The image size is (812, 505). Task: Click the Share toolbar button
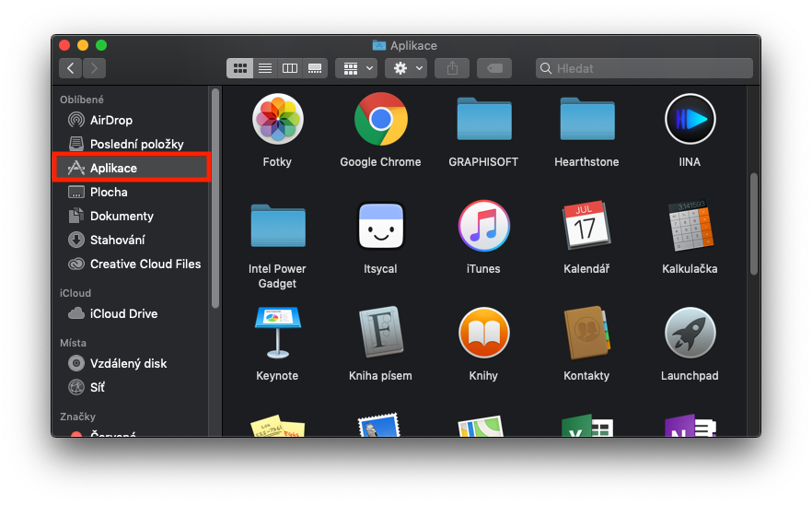[x=452, y=68]
